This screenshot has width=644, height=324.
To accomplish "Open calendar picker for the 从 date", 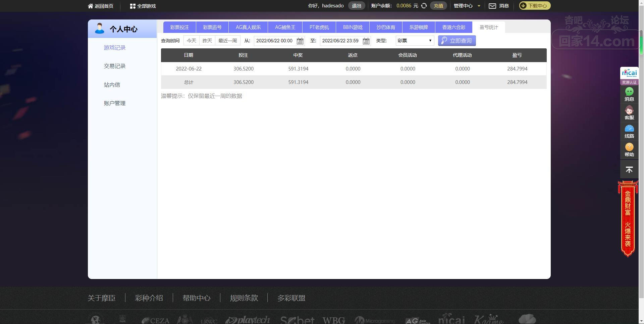I will click(x=300, y=41).
